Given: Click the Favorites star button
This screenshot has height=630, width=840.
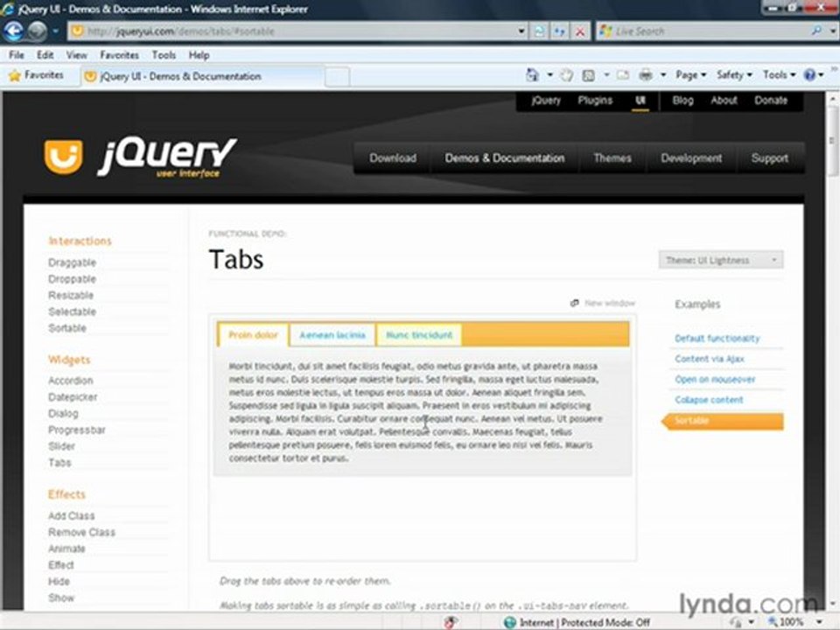Looking at the screenshot, I should [37, 75].
